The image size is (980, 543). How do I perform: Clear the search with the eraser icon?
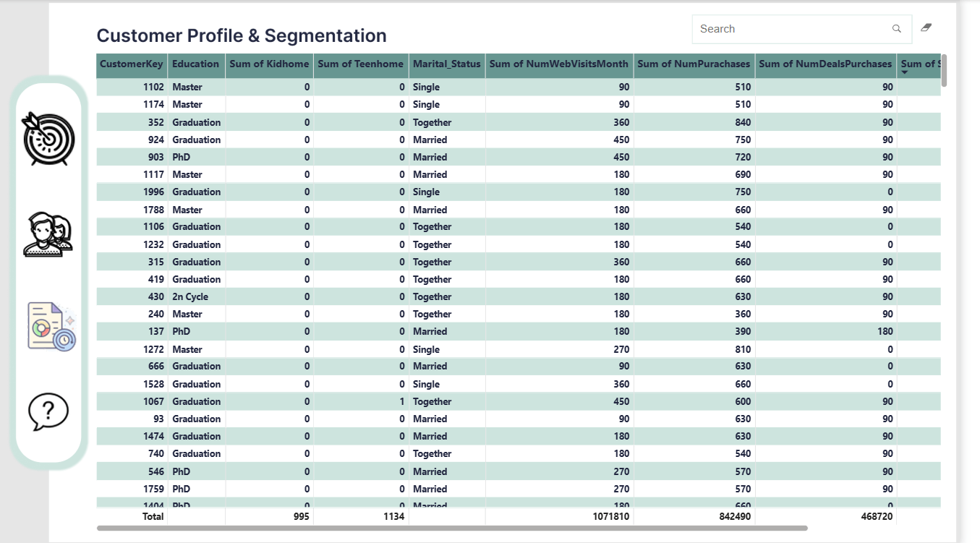tap(926, 28)
